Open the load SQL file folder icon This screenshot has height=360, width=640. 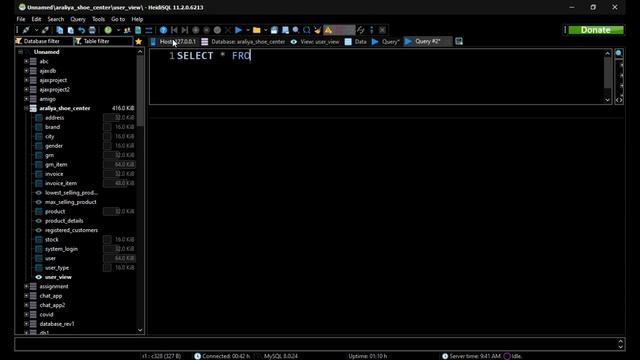coord(256,30)
